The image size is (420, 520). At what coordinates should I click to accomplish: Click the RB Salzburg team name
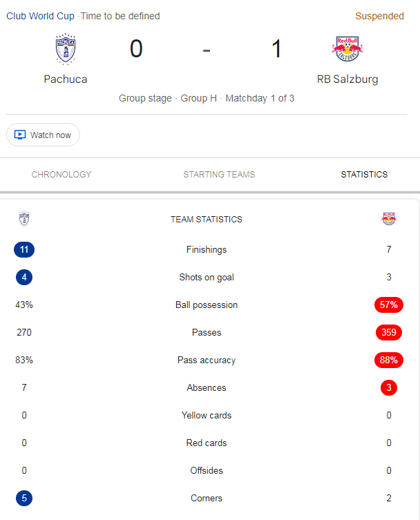347,79
